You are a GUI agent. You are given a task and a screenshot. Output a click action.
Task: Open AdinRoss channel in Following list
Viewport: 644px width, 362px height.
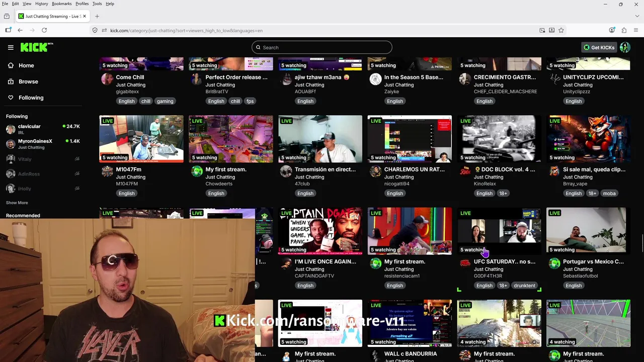point(43,173)
